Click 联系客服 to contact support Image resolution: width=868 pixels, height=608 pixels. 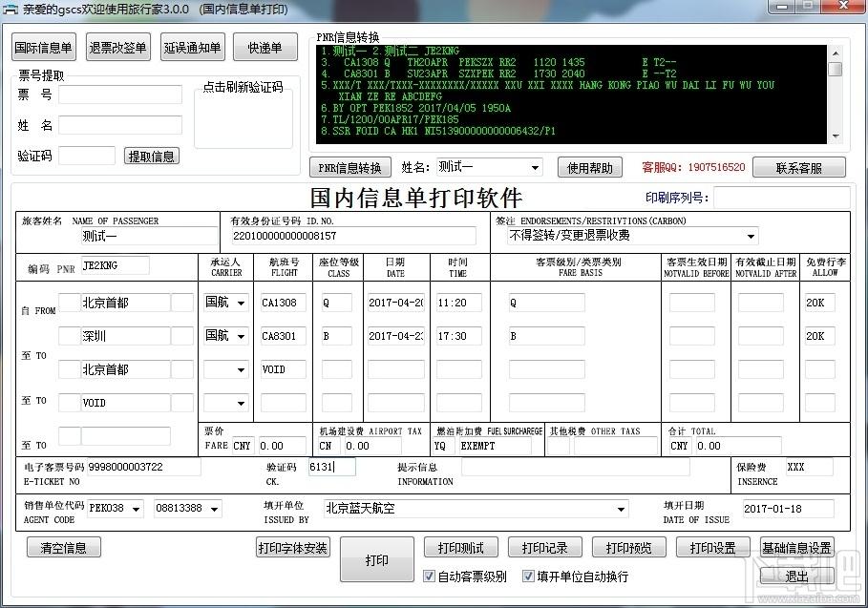800,166
